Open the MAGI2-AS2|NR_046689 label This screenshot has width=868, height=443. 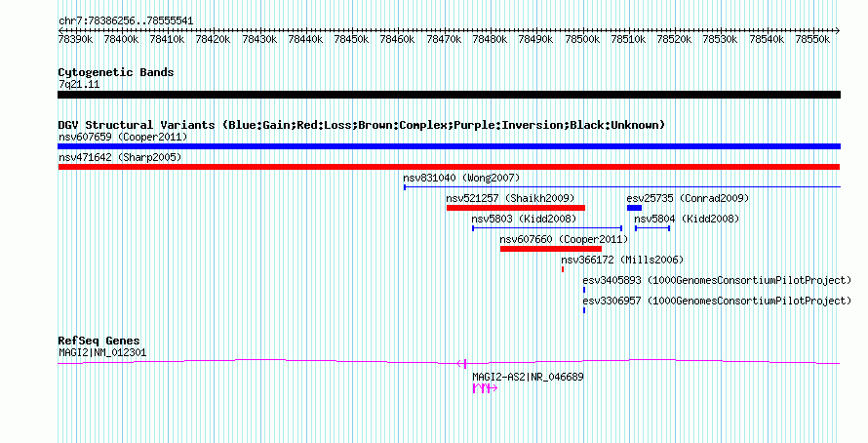coord(528,377)
